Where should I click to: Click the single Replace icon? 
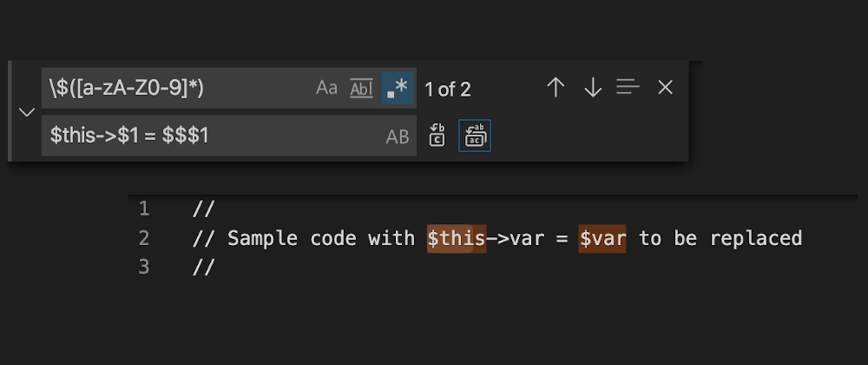[437, 136]
